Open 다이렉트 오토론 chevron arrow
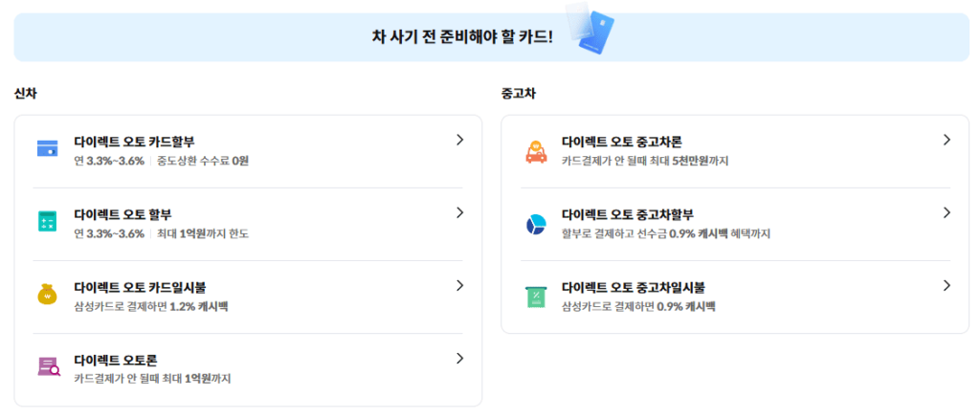Viewport: 980px width, 419px height. click(x=459, y=358)
